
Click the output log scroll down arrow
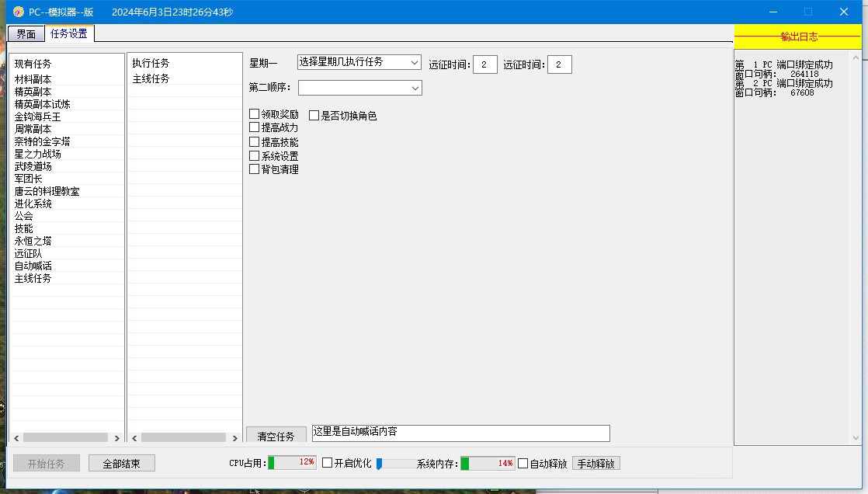856,438
